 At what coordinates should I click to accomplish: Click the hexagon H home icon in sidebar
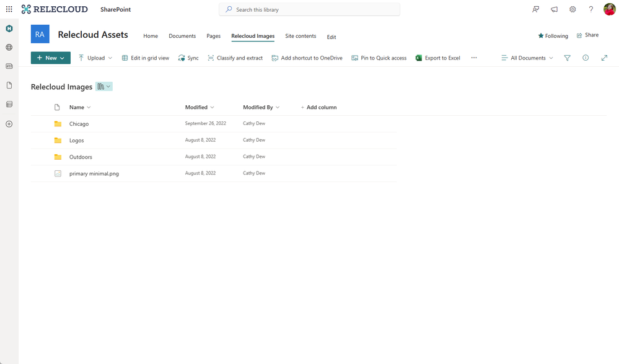point(9,28)
